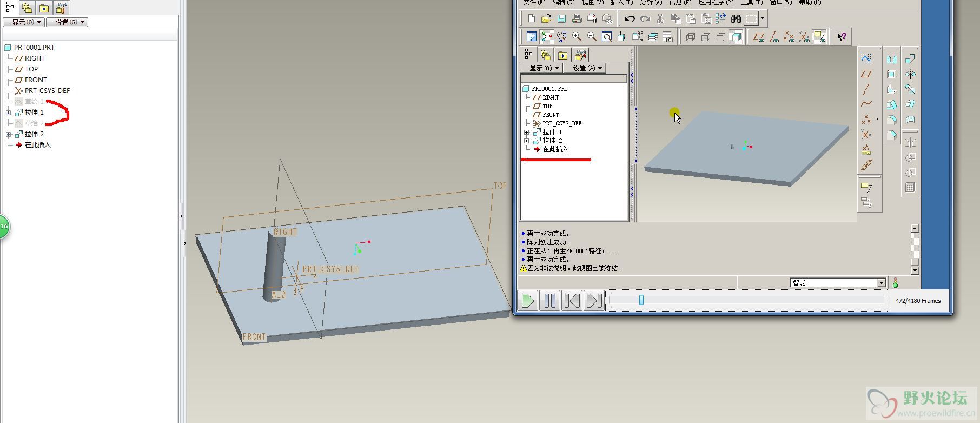This screenshot has height=423, width=980.
Task: Open 设置(G) dropdown in video window
Action: click(585, 68)
